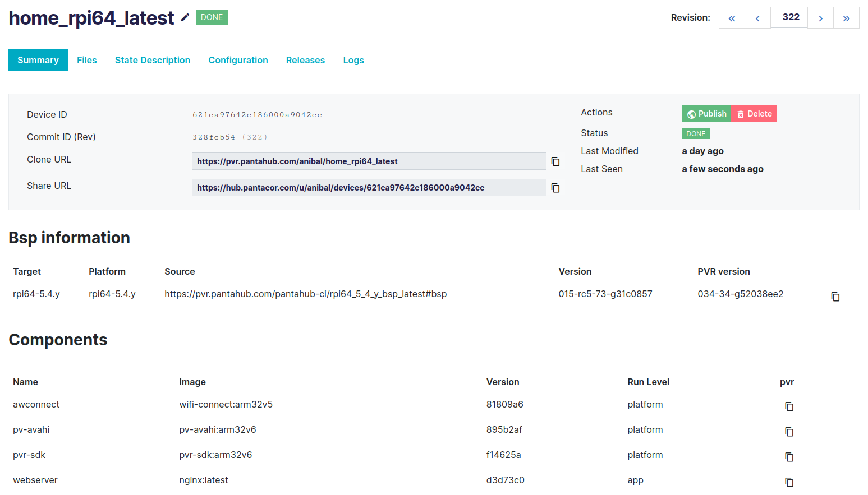Edit device name with pencil icon
The image size is (868, 495).
point(185,18)
